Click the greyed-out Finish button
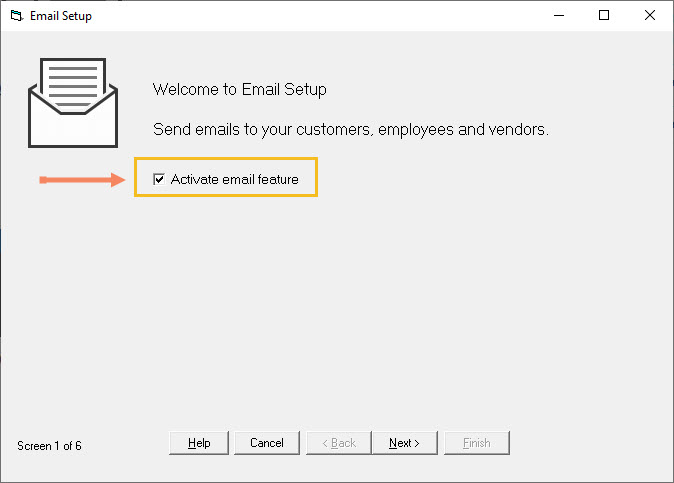Screen dimensions: 674x483 [476, 443]
